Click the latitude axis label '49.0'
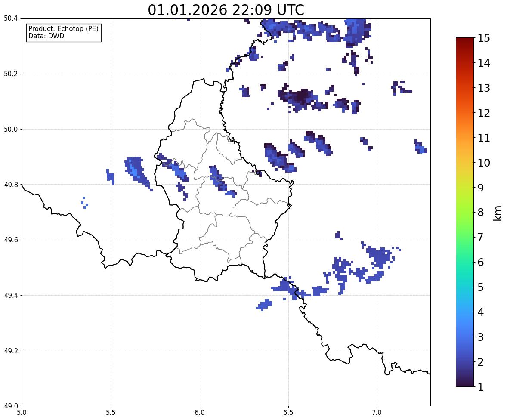The width and height of the screenshot is (507, 420). coord(11,406)
